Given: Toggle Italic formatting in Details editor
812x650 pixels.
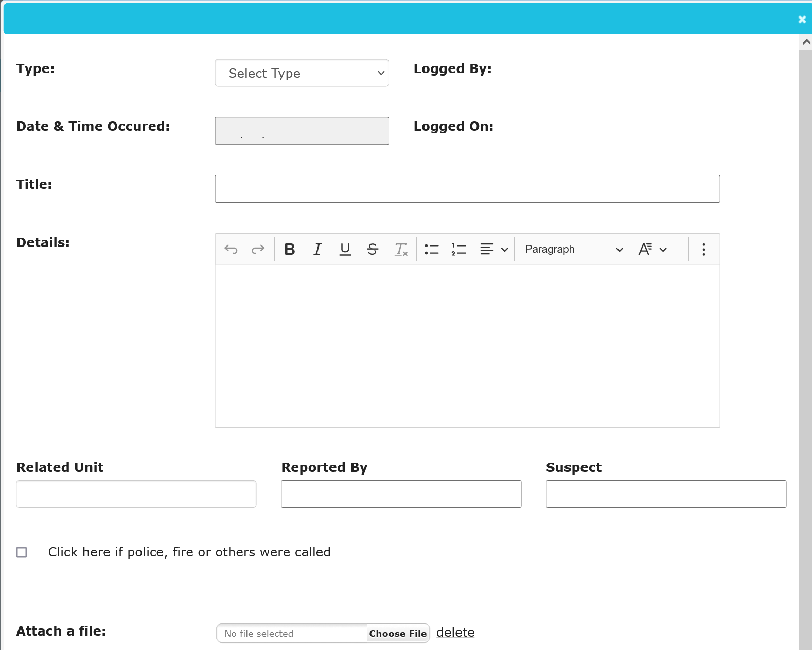Looking at the screenshot, I should click(x=317, y=250).
